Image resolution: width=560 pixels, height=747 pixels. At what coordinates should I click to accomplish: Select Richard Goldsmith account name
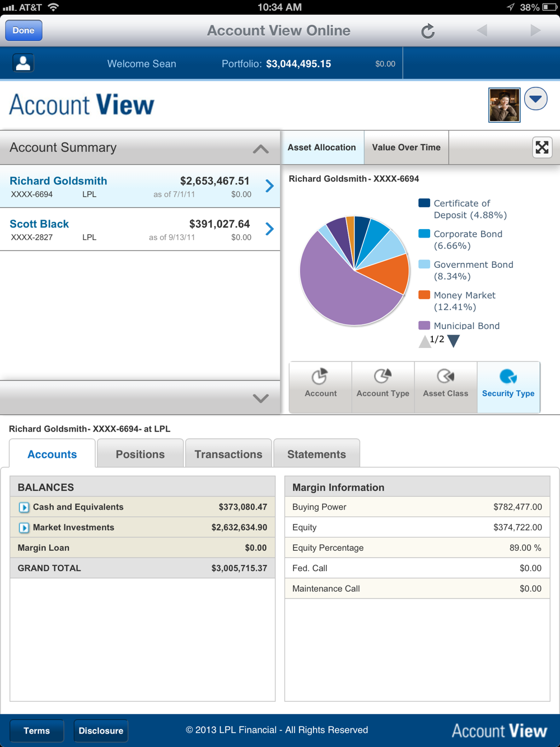pos(58,180)
